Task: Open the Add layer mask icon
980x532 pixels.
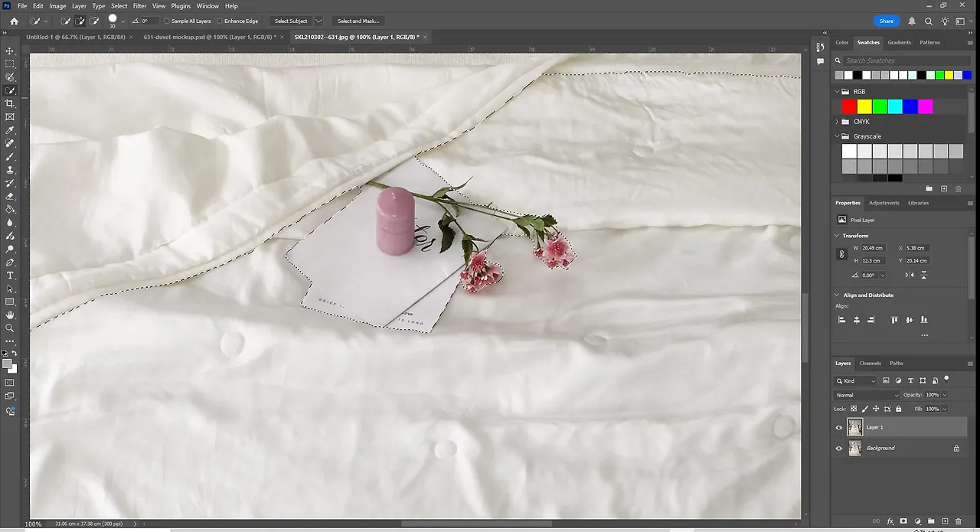Action: (x=903, y=521)
